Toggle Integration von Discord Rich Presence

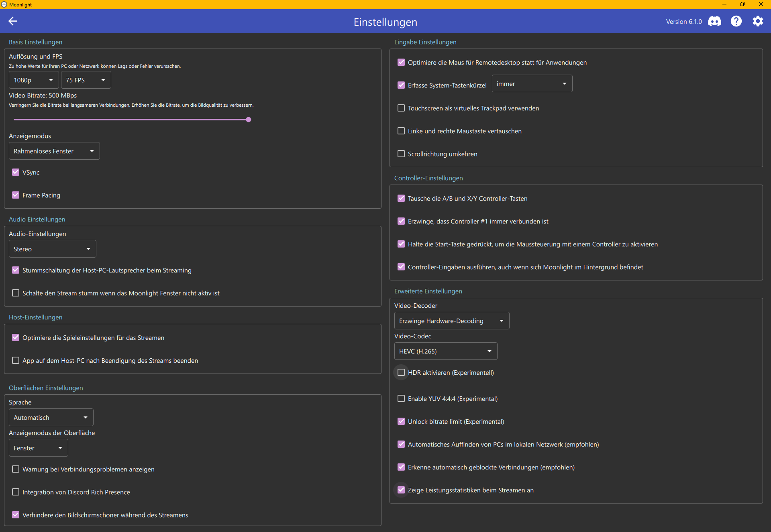pyautogui.click(x=16, y=492)
